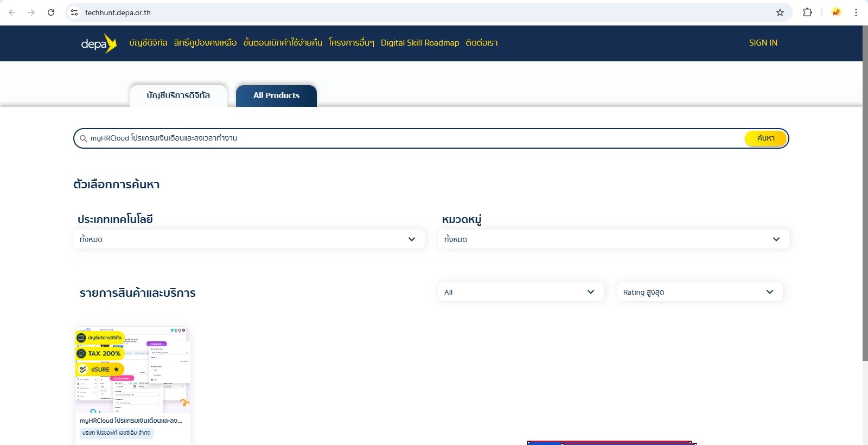The image size is (868, 445).
Task: Click the SIGN IN link
Action: point(763,43)
